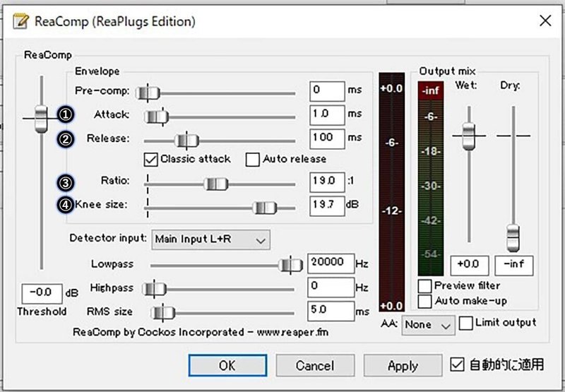The width and height of the screenshot is (565, 392).
Task: Enable the Auto release checkbox
Action: (252, 160)
